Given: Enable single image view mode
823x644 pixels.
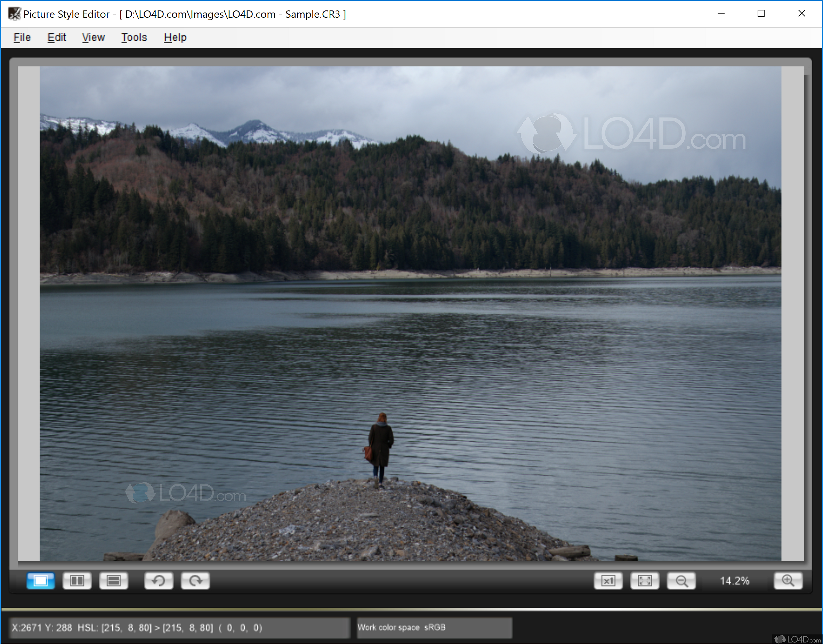Looking at the screenshot, I should point(40,581).
